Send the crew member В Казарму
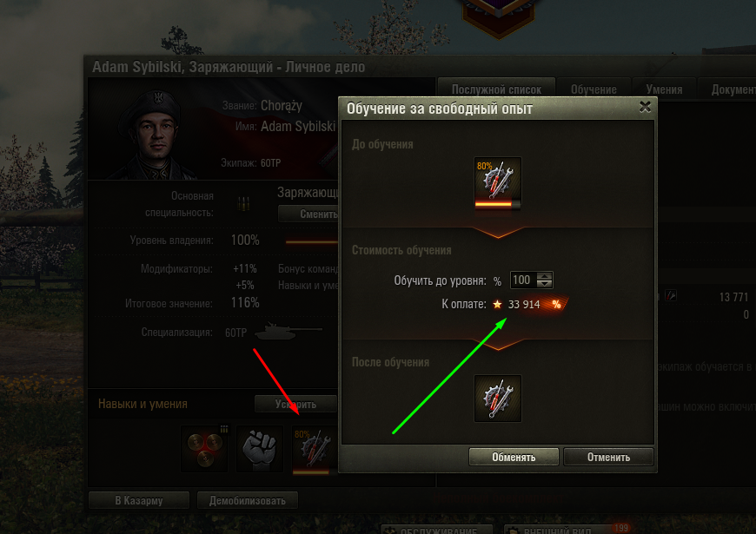 (x=139, y=500)
